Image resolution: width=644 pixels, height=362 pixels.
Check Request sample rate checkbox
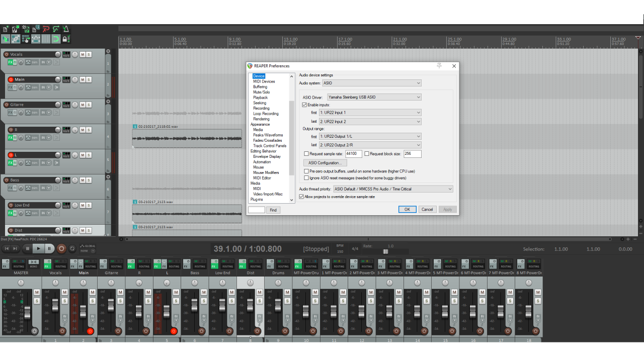pos(307,154)
